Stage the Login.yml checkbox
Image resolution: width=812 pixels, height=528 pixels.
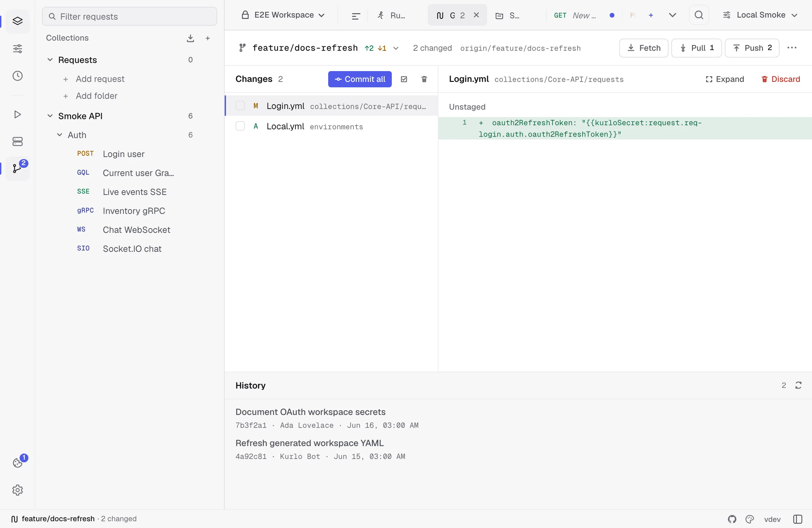[240, 106]
